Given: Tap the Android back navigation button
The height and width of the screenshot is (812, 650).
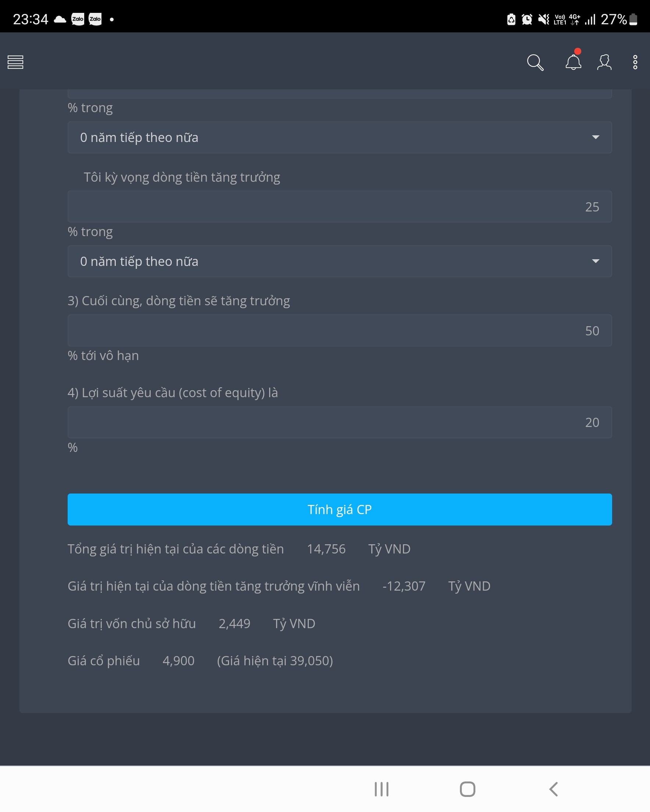Looking at the screenshot, I should [x=553, y=789].
